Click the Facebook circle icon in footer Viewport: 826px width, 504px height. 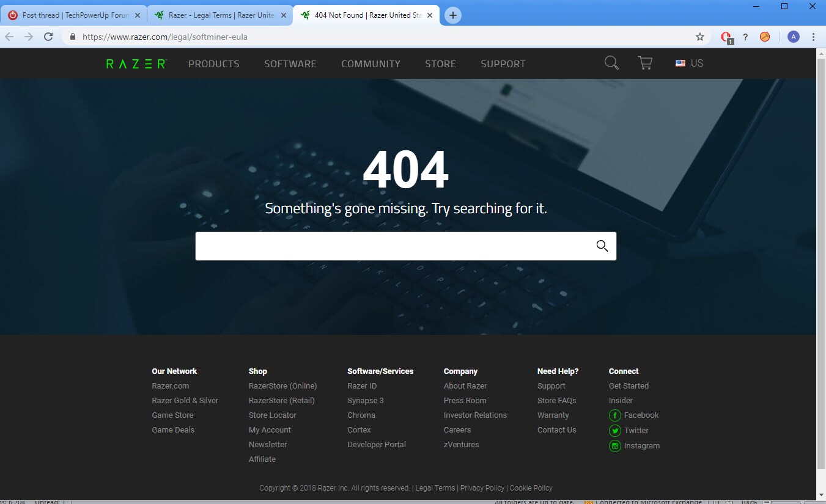615,415
